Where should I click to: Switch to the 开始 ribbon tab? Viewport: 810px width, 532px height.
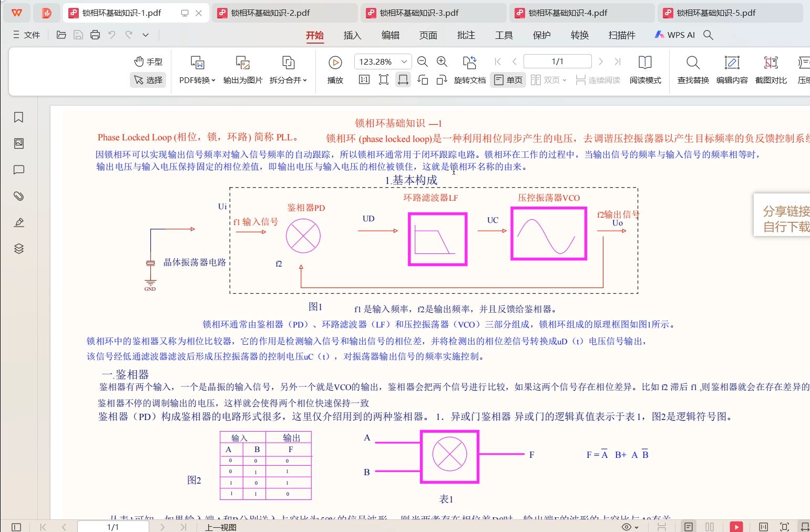pos(314,35)
